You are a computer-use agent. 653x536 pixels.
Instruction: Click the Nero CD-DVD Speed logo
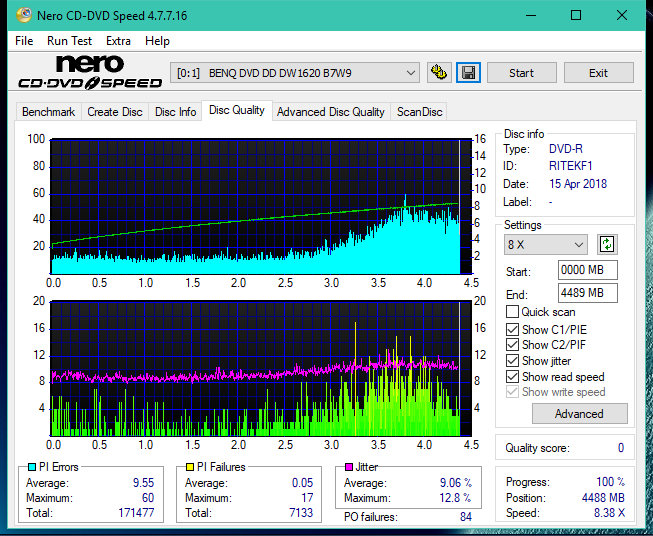(x=90, y=72)
